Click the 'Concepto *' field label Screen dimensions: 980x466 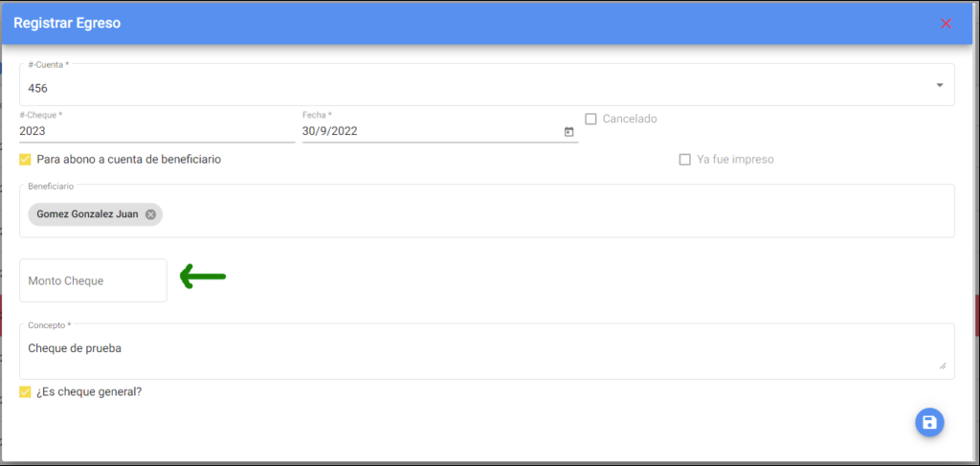click(50, 325)
